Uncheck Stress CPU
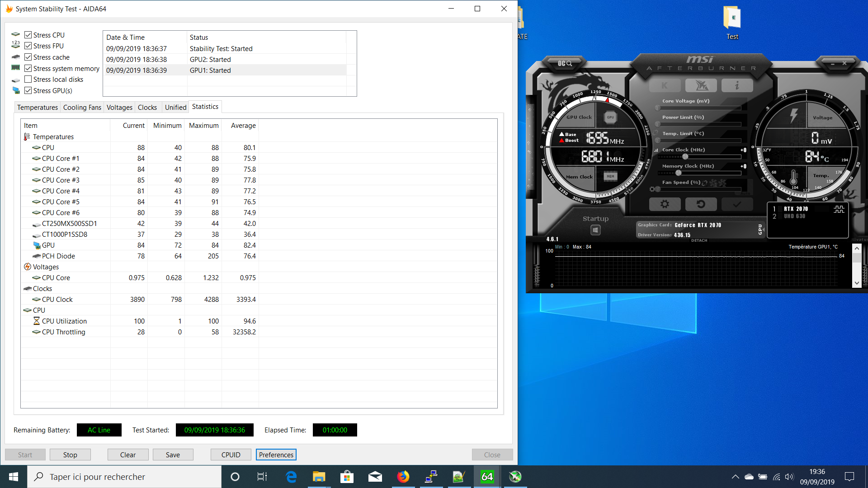Viewport: 868px width, 488px height. [28, 35]
